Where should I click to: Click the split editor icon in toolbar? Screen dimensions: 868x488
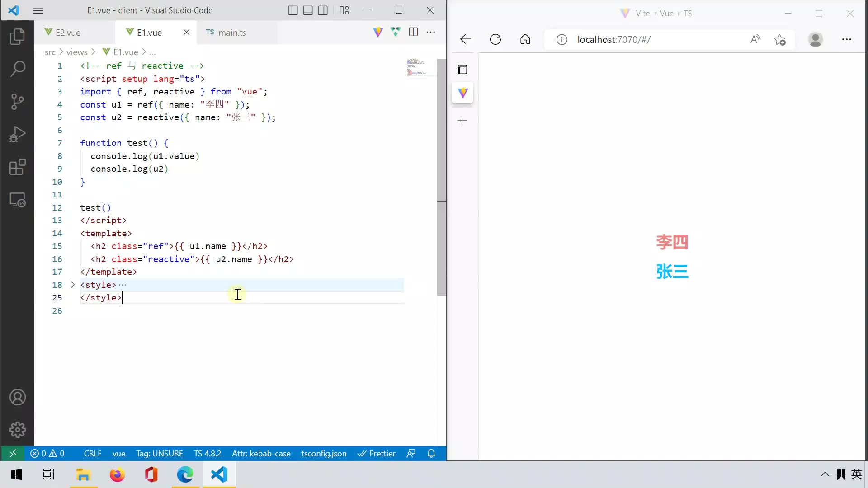coord(413,32)
